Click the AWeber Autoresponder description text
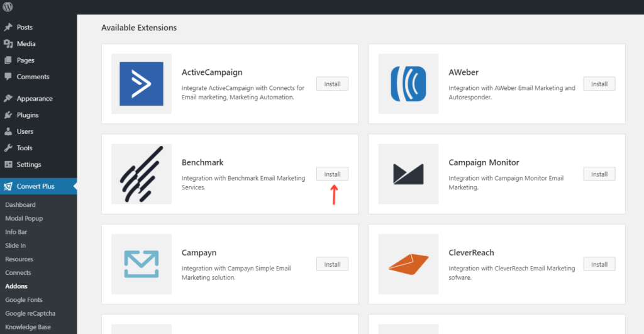The image size is (644, 334). pyautogui.click(x=512, y=92)
